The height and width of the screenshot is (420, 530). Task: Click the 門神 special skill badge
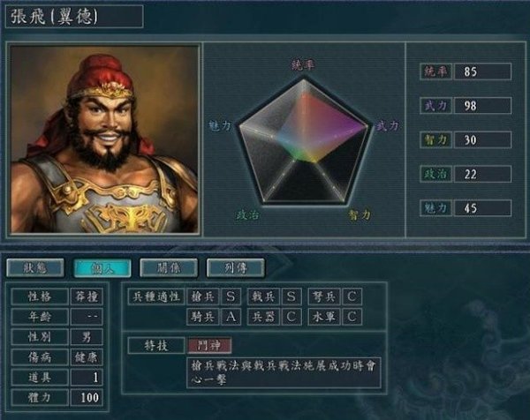click(x=209, y=345)
